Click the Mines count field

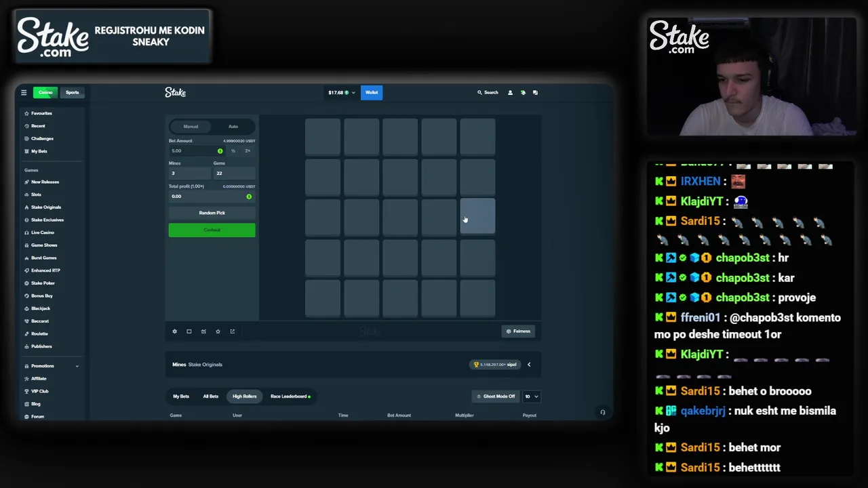coord(190,174)
